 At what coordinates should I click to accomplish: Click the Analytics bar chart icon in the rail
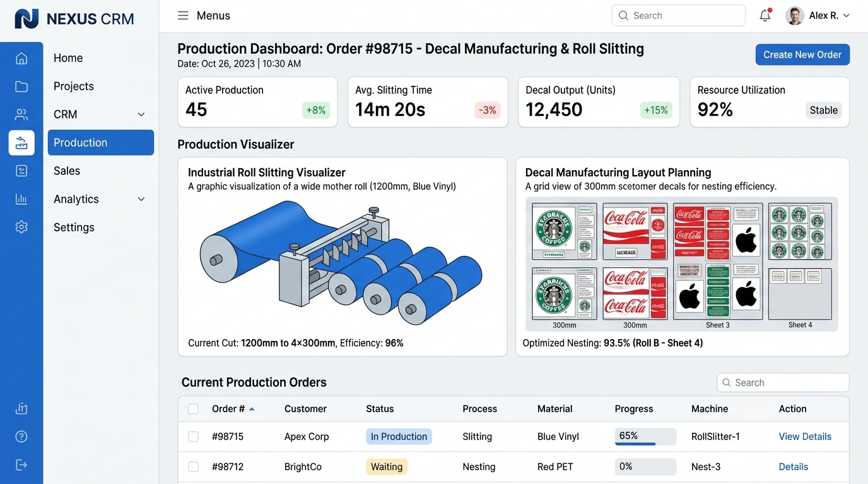[21, 199]
